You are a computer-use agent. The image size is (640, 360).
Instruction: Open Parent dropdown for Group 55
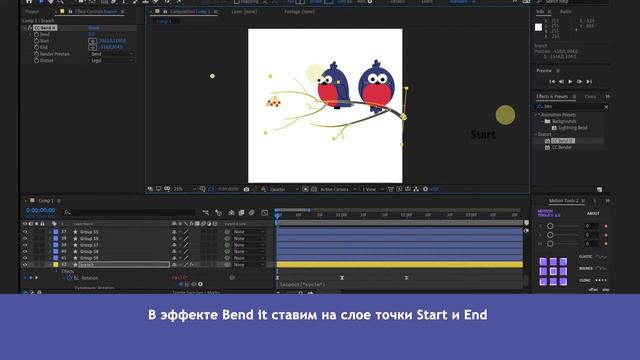point(249,232)
